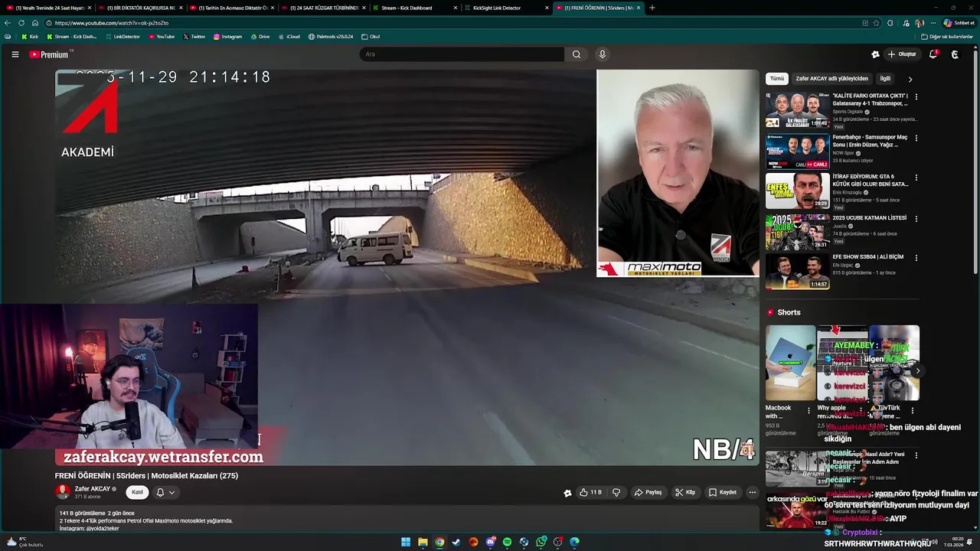980x551 pixels.
Task: Open EFE SHOW S3B04 ALİ BİÇİM title
Action: tap(868, 257)
